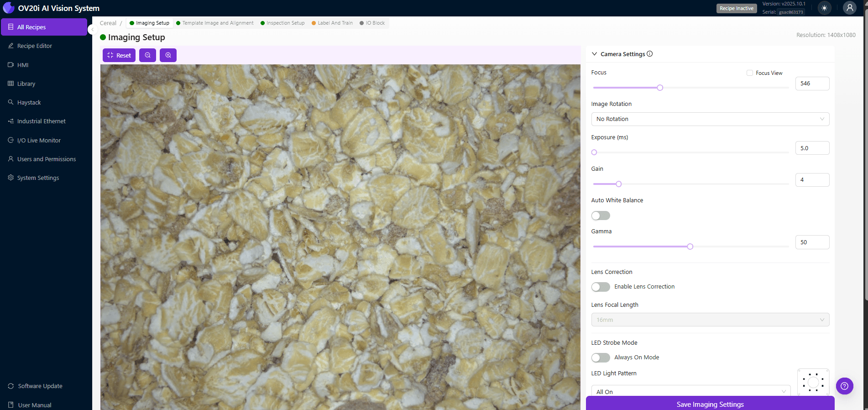Viewport: 868px width, 410px height.
Task: Toggle Auto White Balance switch
Action: 601,216
